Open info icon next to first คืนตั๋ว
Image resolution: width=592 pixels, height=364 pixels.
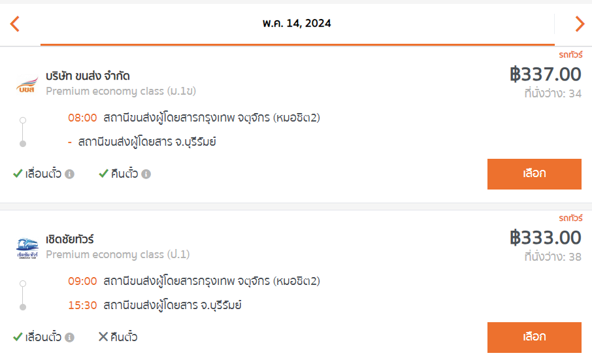(146, 174)
